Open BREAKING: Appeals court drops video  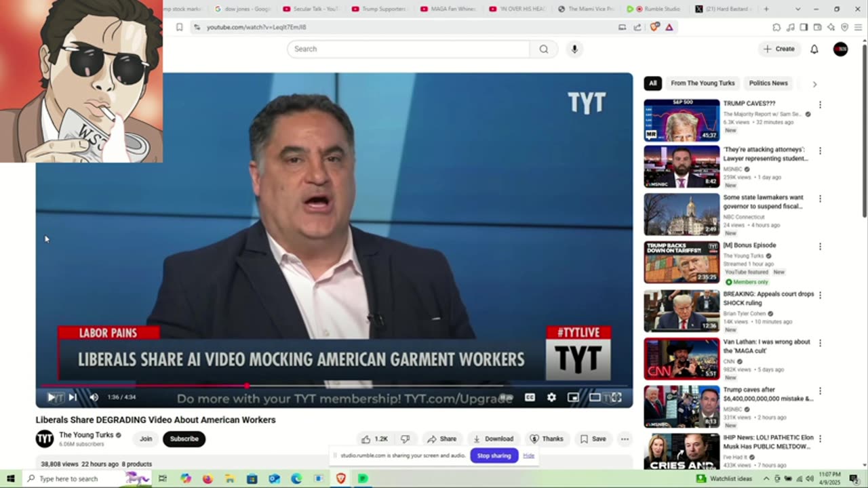768,298
